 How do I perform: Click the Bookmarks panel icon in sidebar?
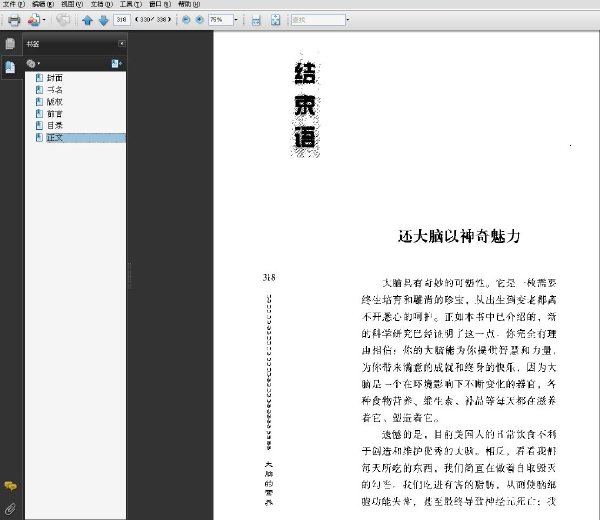pos(10,67)
